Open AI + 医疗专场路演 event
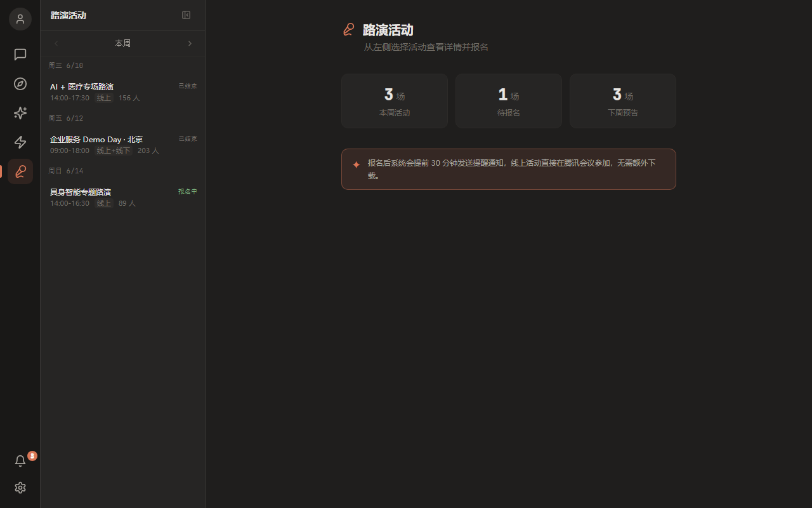This screenshot has height=508, width=812. pos(123,92)
